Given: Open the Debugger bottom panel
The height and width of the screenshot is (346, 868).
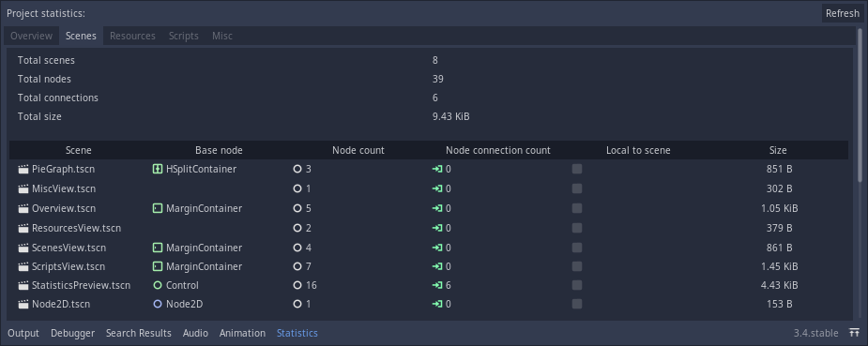Looking at the screenshot, I should coord(72,333).
